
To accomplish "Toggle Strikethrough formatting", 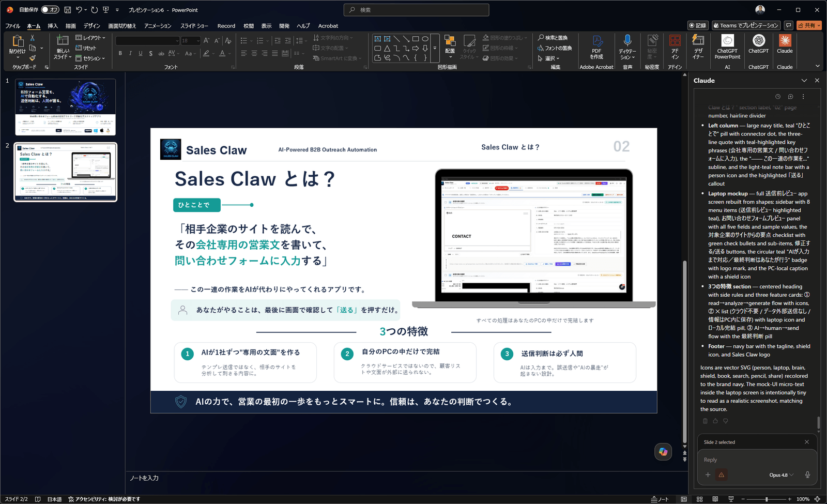I will (161, 53).
